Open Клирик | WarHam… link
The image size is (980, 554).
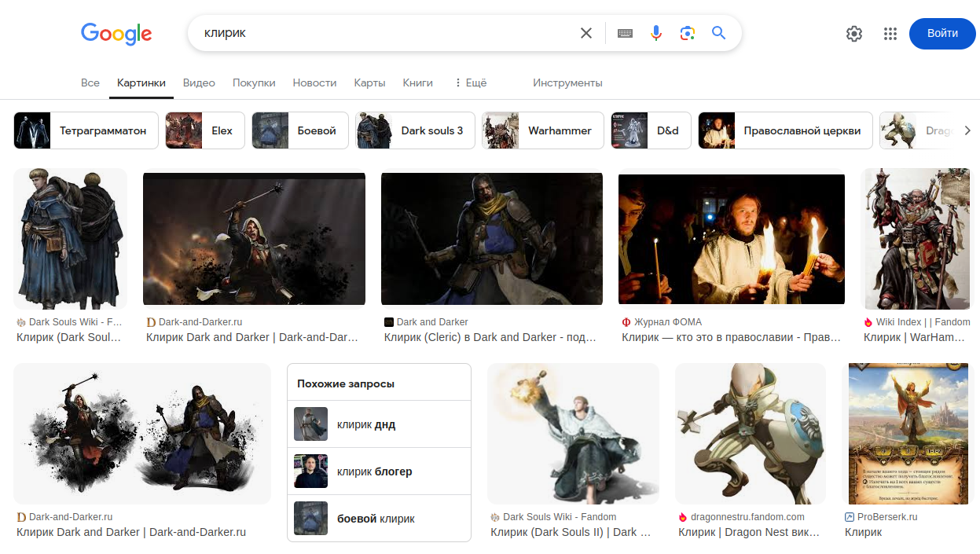(x=914, y=337)
